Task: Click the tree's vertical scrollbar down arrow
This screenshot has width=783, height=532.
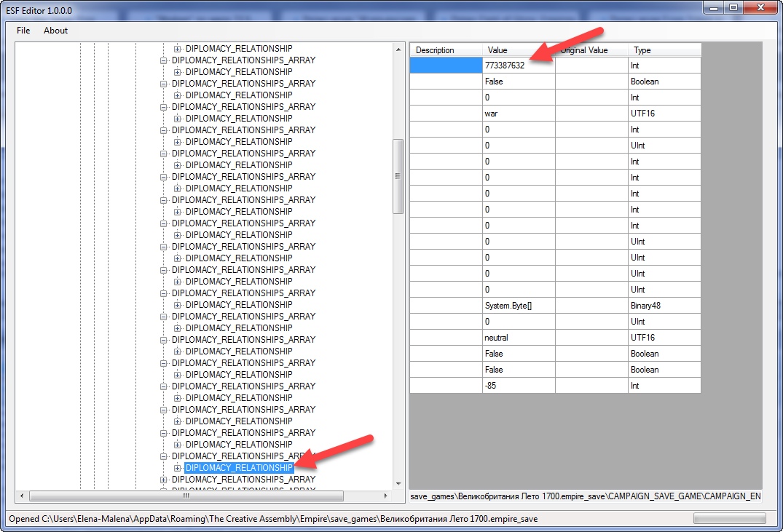Action: 398,483
